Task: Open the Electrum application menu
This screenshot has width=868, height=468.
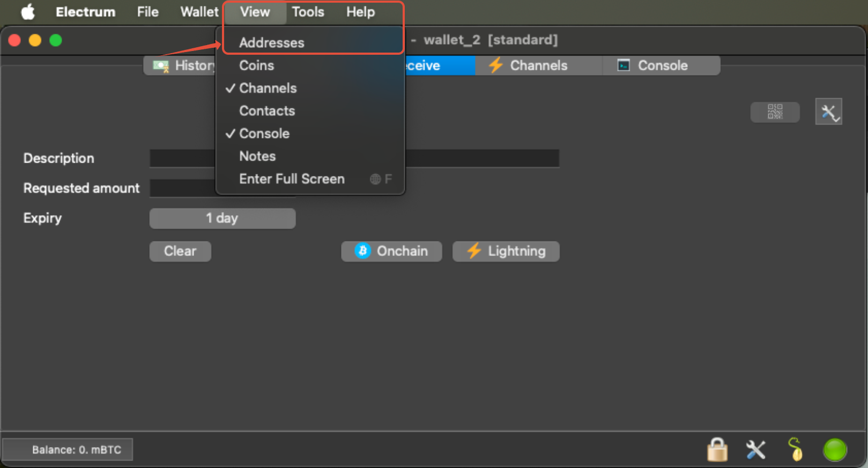Action: [85, 12]
